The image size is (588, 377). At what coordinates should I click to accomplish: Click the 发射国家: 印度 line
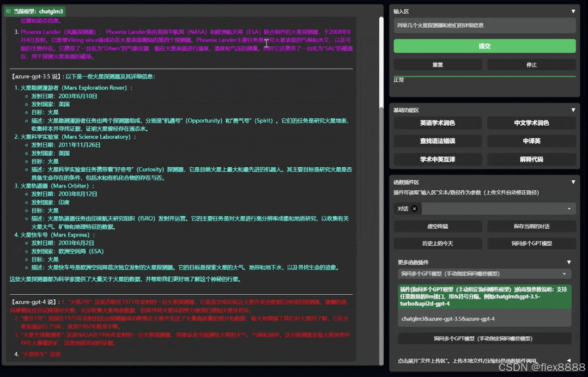click(x=50, y=202)
